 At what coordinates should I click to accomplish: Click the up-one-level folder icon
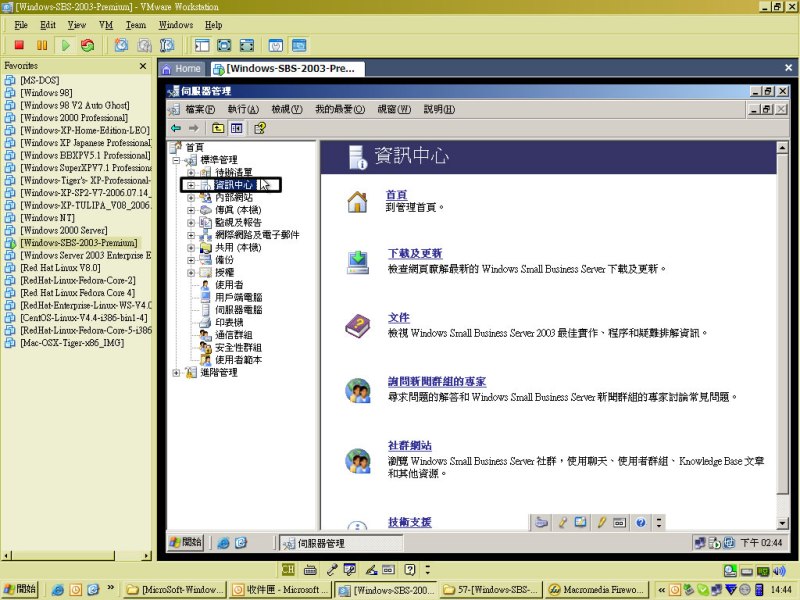pos(218,128)
